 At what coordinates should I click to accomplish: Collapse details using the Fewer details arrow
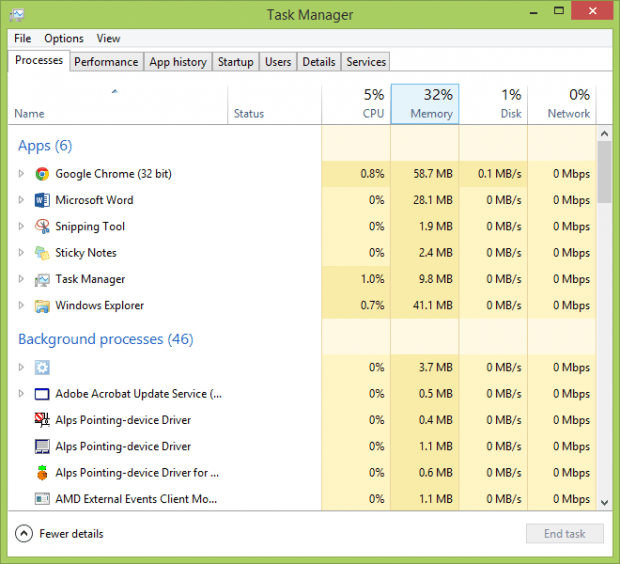[x=24, y=534]
